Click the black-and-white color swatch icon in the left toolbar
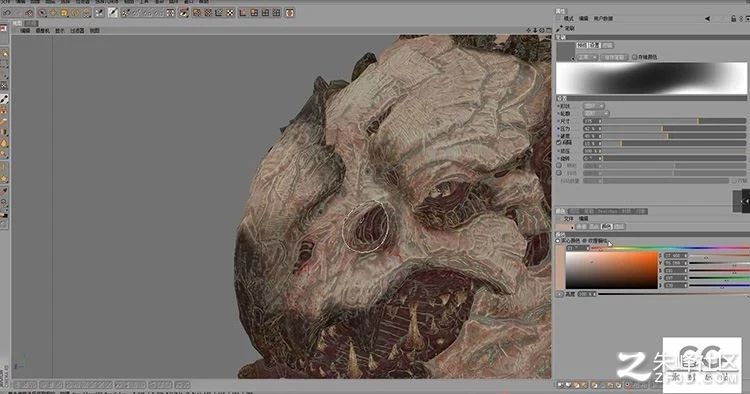This screenshot has width=750, height=394. pos(4,214)
